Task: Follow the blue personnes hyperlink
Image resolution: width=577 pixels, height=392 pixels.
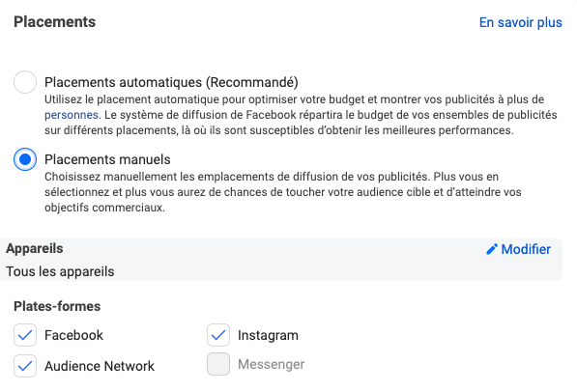Action: point(72,115)
